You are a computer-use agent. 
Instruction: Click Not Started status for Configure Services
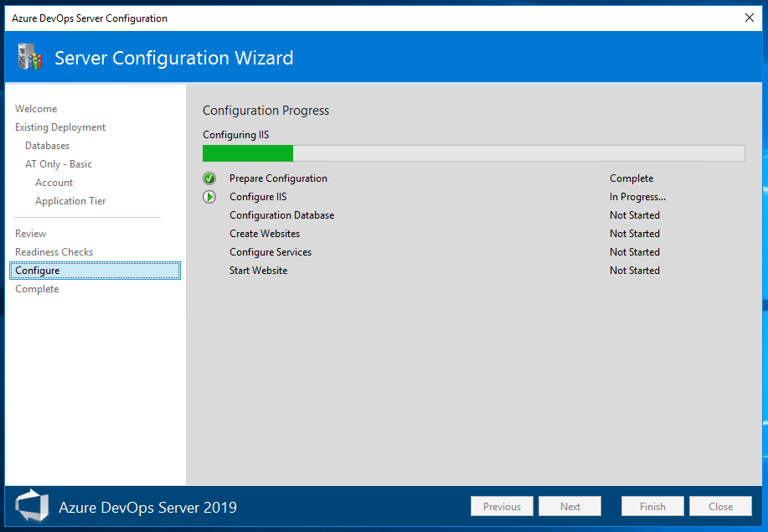(635, 252)
